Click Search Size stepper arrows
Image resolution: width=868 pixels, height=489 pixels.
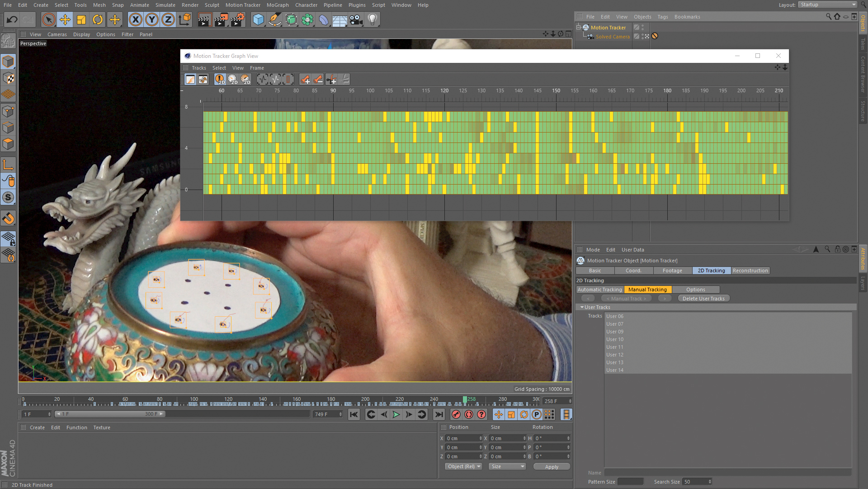[x=710, y=482]
